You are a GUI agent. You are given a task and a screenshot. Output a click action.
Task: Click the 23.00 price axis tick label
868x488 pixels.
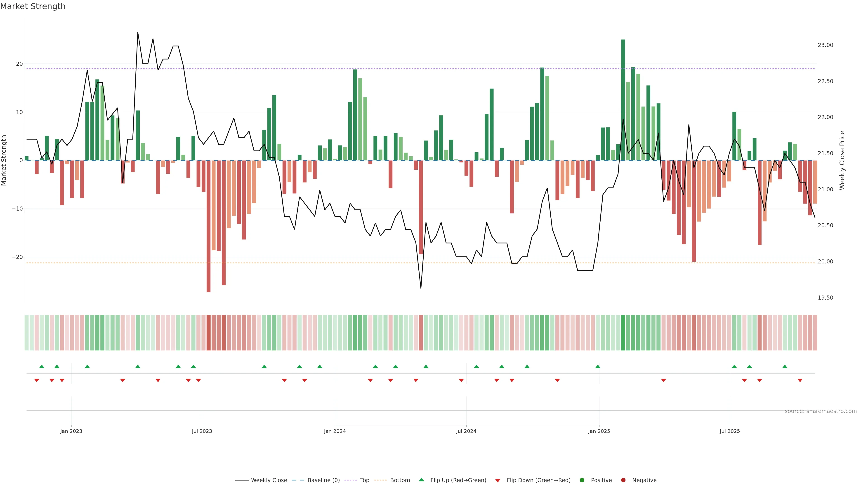825,45
